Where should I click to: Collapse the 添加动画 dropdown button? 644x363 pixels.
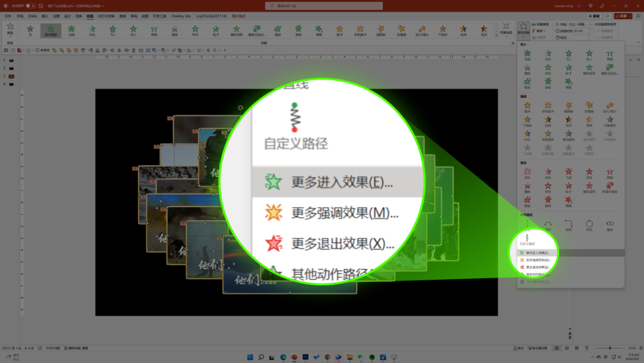pos(524,30)
